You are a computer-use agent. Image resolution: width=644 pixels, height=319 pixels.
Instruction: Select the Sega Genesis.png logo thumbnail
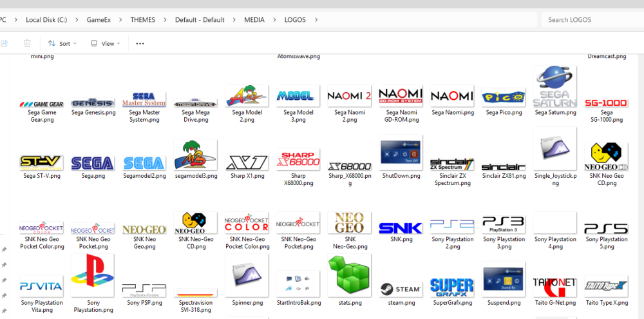pos(93,102)
